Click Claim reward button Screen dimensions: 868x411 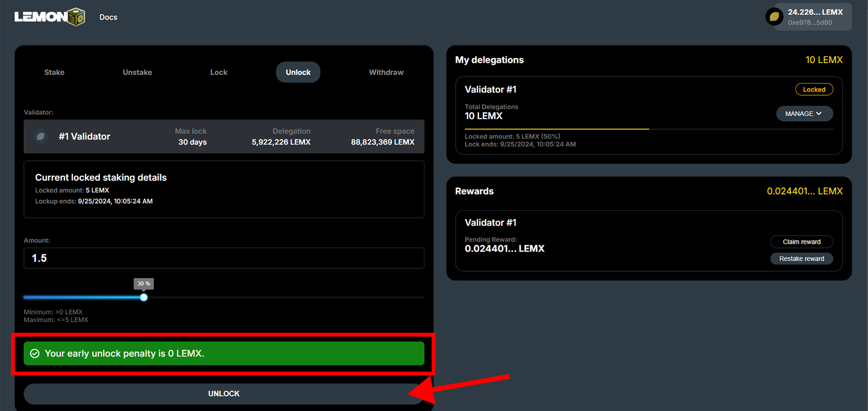[x=801, y=242]
